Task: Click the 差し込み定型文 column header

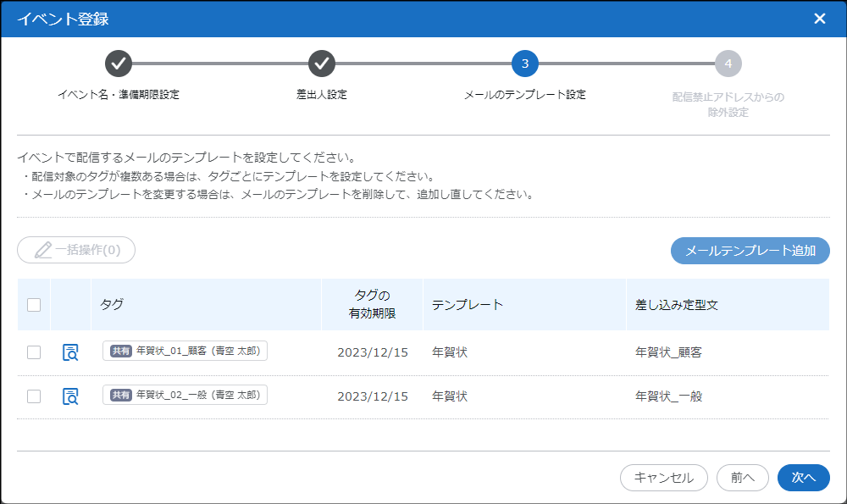Action: click(677, 304)
